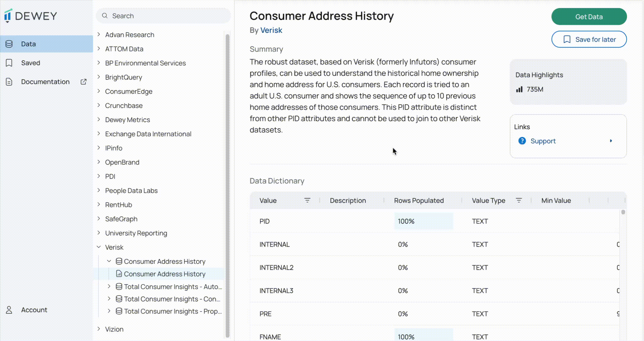Select Dewey Metrics in the provider tree
Viewport: 644px width, 341px height.
point(128,120)
